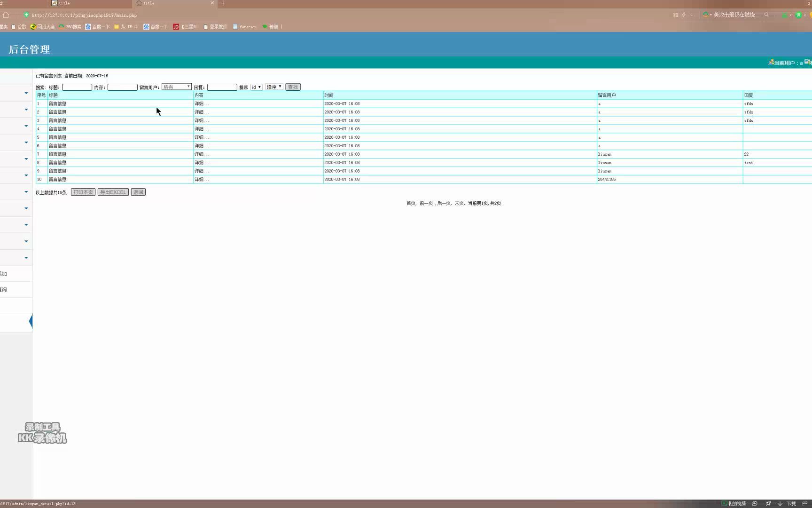Go to 前一页 previous page link
The image size is (812, 508).
click(426, 203)
